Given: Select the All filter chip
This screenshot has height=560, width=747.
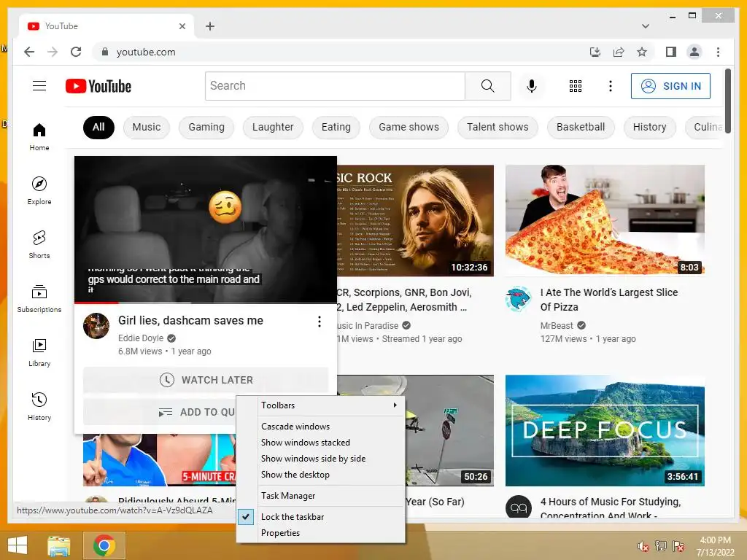Looking at the screenshot, I should pyautogui.click(x=98, y=127).
